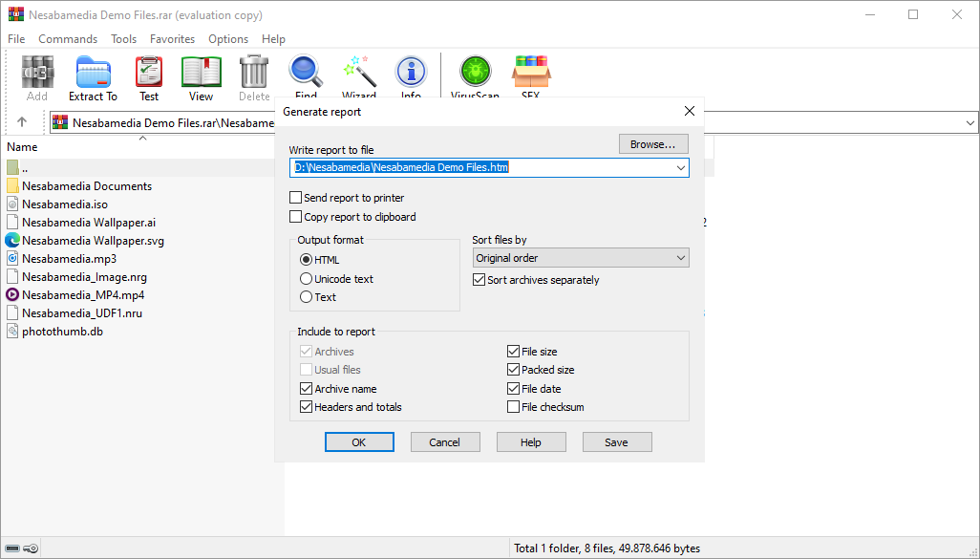Screen dimensions: 980x559
Task: Click the Extract To toolbar icon
Action: pyautogui.click(x=93, y=75)
